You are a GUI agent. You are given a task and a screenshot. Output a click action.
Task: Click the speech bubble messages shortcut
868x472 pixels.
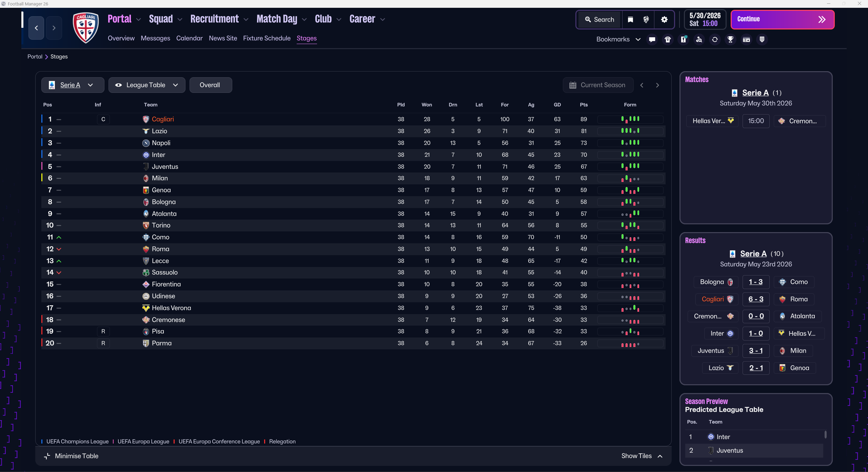(652, 40)
